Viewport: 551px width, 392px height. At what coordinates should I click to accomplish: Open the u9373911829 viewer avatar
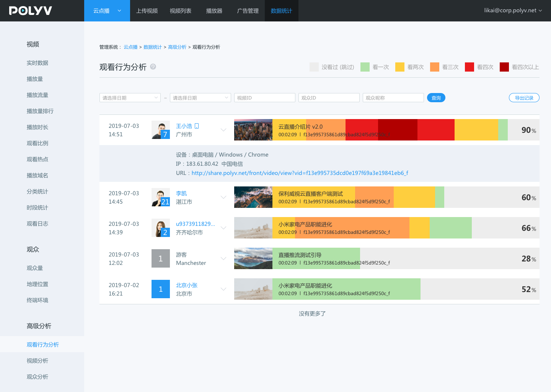click(161, 228)
